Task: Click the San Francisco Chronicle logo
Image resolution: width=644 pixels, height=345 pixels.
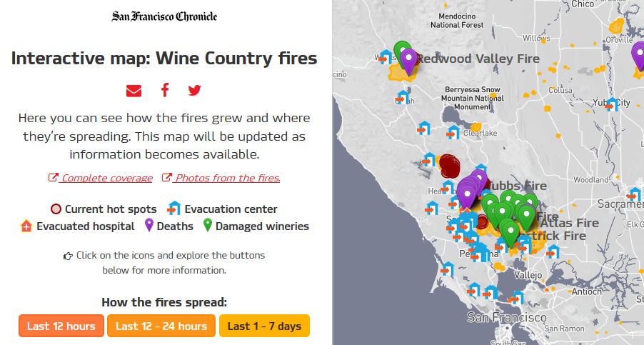Action: pyautogui.click(x=164, y=16)
